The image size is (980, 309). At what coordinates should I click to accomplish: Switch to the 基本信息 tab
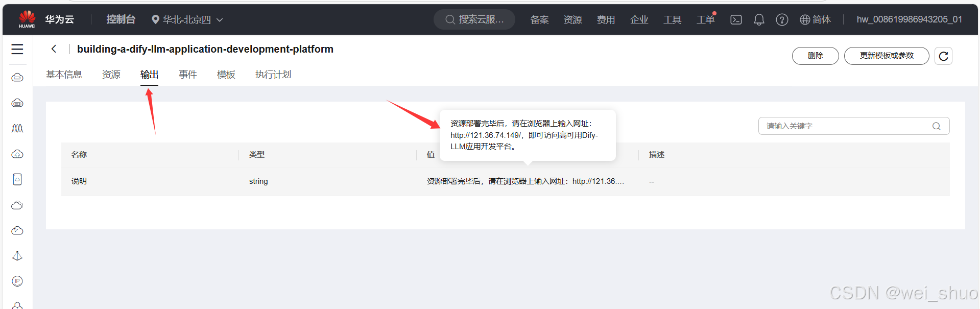64,75
